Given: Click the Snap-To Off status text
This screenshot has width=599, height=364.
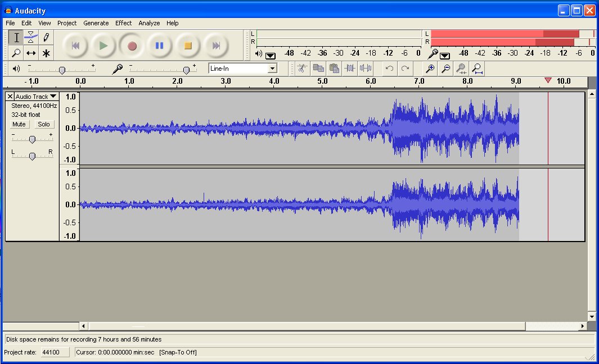Looking at the screenshot, I should coord(178,352).
